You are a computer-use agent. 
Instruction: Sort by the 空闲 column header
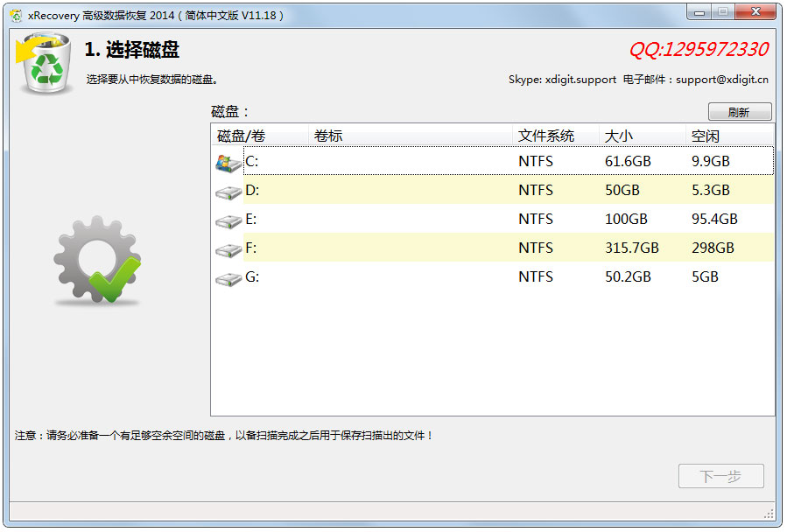click(730, 136)
